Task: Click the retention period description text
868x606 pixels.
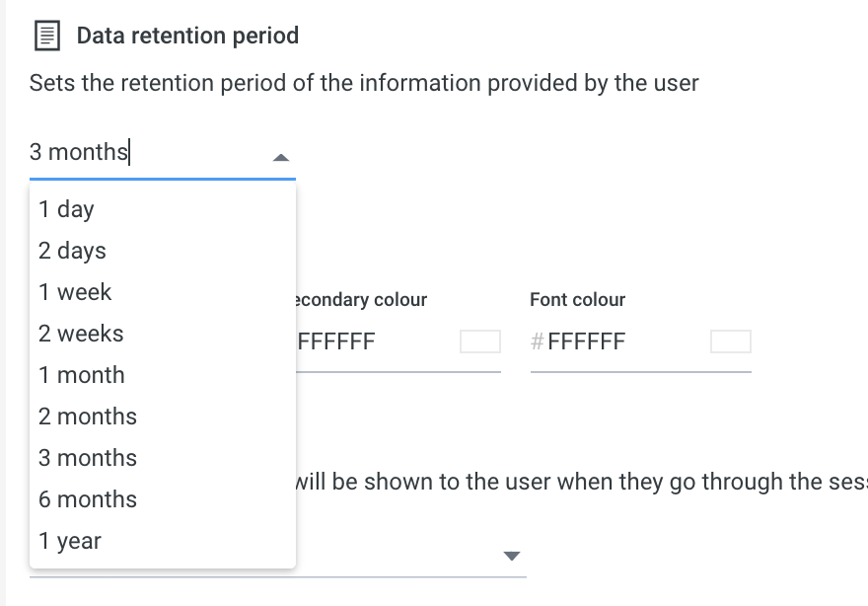Action: 364,83
